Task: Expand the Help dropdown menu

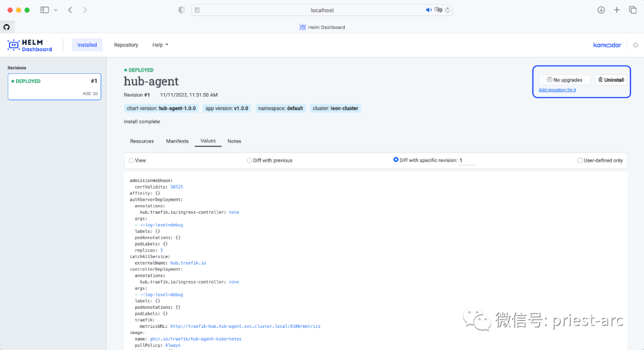Action: pyautogui.click(x=160, y=45)
